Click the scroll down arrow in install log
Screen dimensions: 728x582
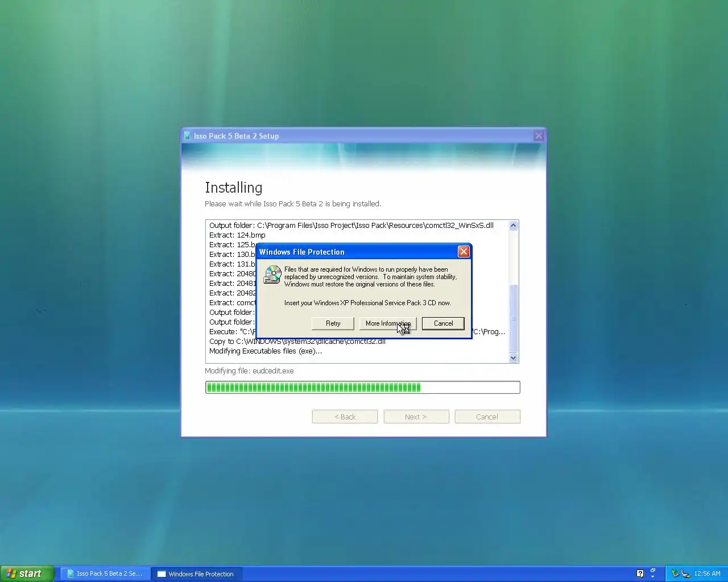(513, 357)
